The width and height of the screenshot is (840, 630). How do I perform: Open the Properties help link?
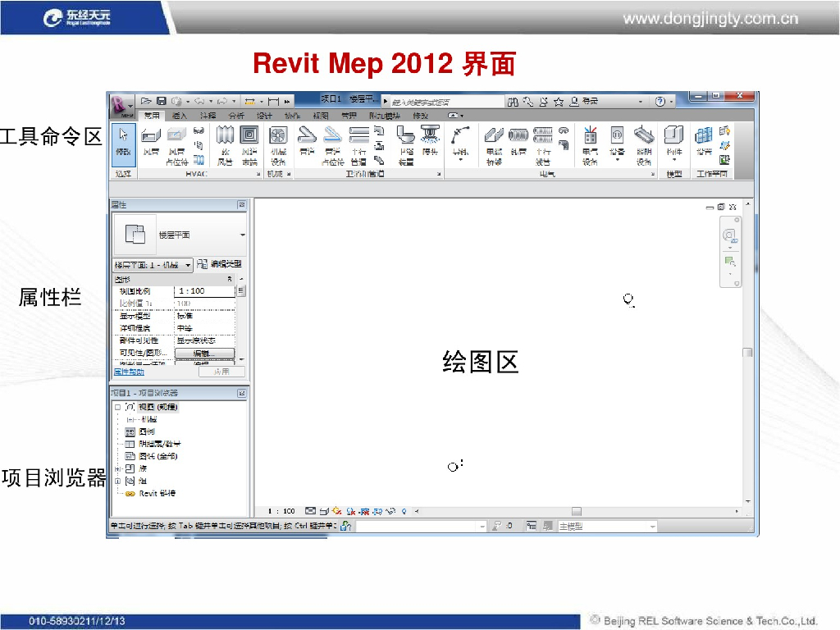128,372
